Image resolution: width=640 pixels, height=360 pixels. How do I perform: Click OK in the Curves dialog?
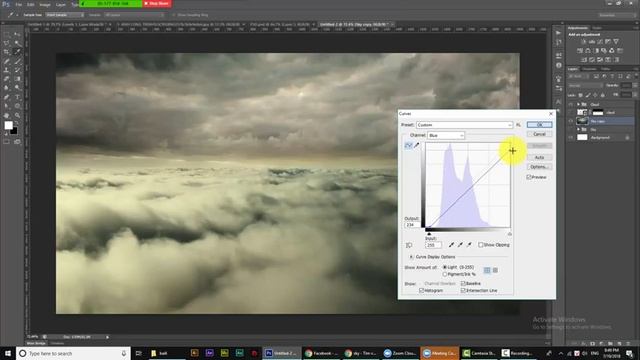point(539,124)
